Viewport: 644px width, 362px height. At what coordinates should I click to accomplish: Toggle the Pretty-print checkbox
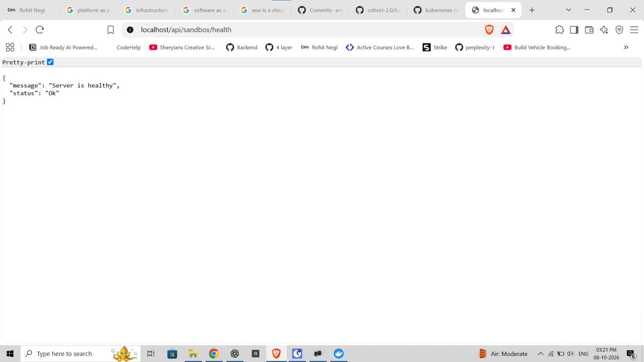50,62
